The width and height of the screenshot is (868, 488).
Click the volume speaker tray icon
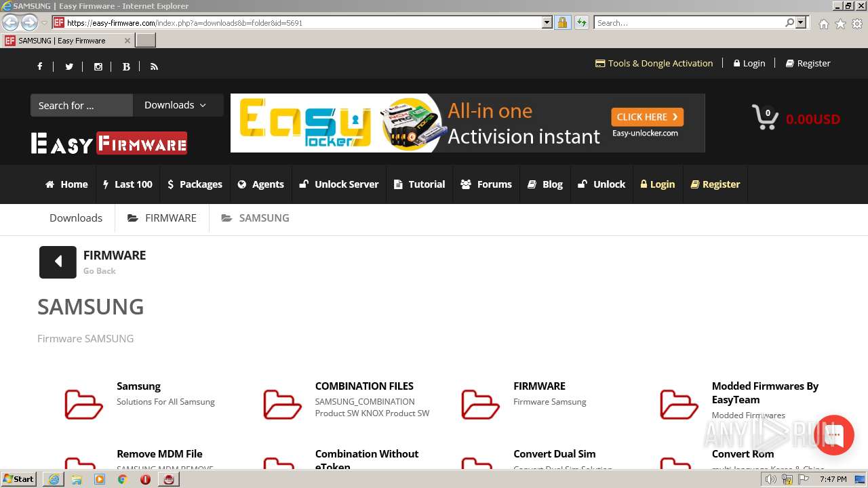tap(770, 479)
